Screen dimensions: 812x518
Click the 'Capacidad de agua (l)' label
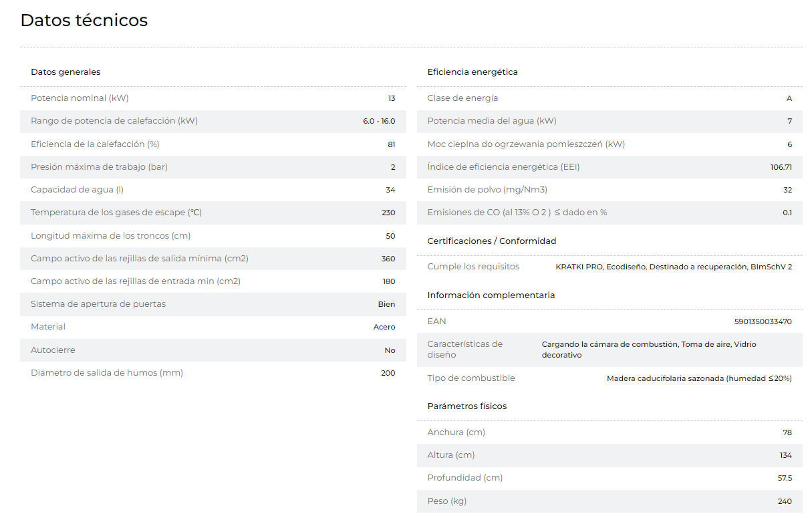point(77,190)
